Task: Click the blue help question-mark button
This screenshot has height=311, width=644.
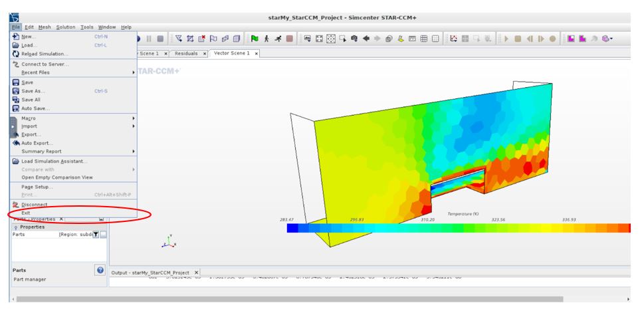Action: (100, 270)
